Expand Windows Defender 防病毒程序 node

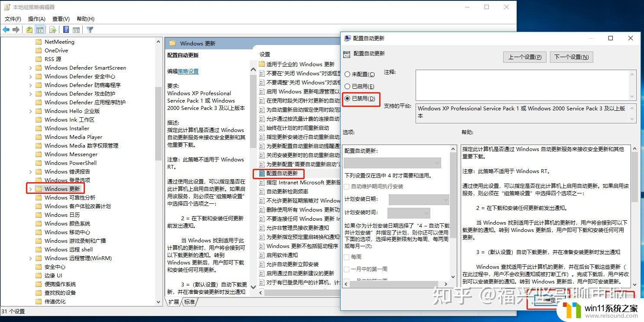(30, 85)
